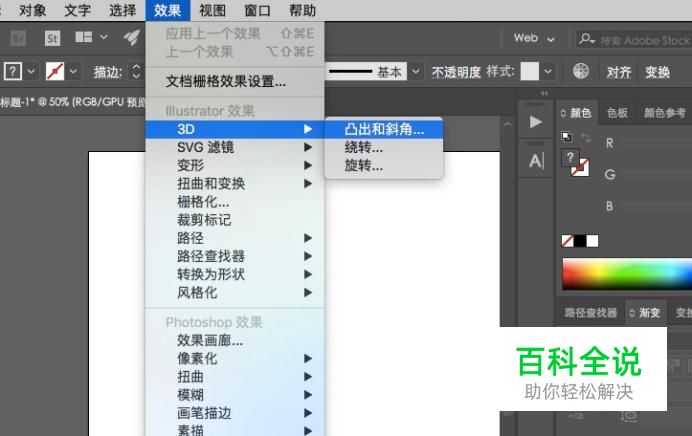Open the fill color dropdown arrow
692x436 pixels.
pos(31,71)
